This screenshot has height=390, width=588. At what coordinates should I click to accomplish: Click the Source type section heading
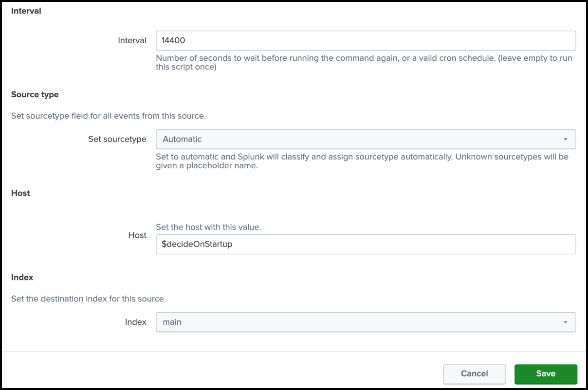[35, 94]
